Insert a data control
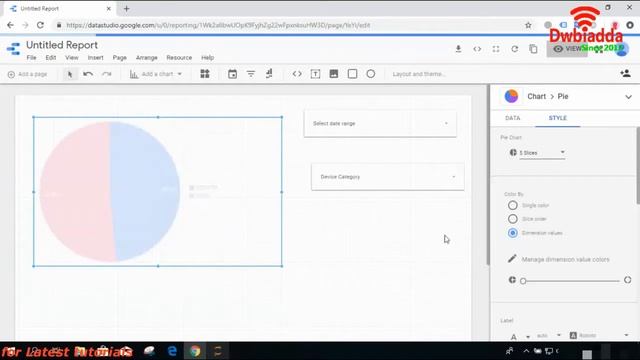The width and height of the screenshot is (640, 360). tap(269, 74)
